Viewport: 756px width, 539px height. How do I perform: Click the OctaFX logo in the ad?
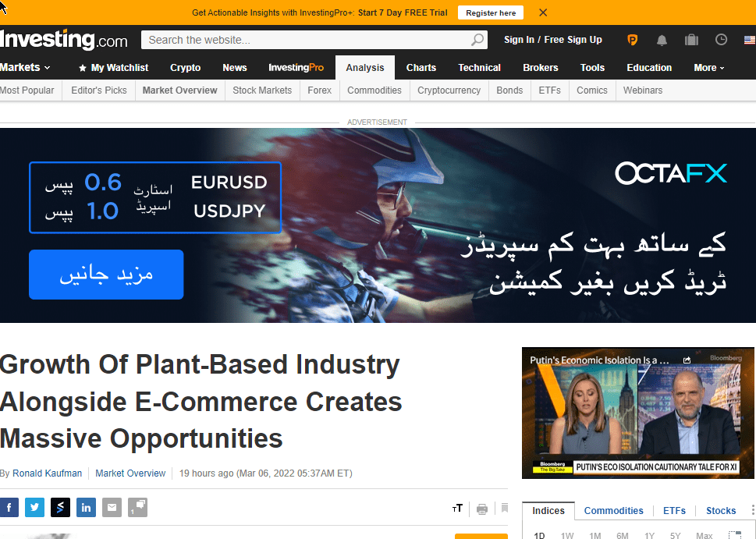pos(671,174)
